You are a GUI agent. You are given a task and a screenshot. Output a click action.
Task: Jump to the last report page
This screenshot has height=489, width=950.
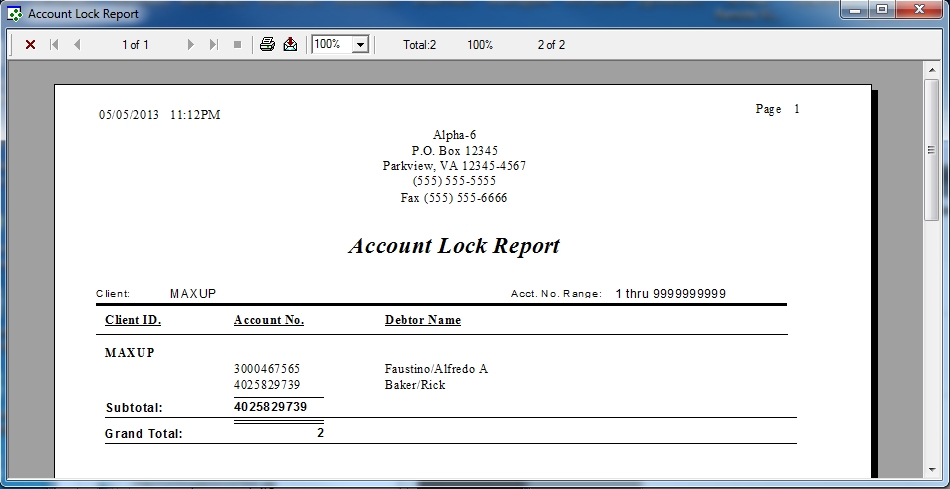click(x=213, y=45)
